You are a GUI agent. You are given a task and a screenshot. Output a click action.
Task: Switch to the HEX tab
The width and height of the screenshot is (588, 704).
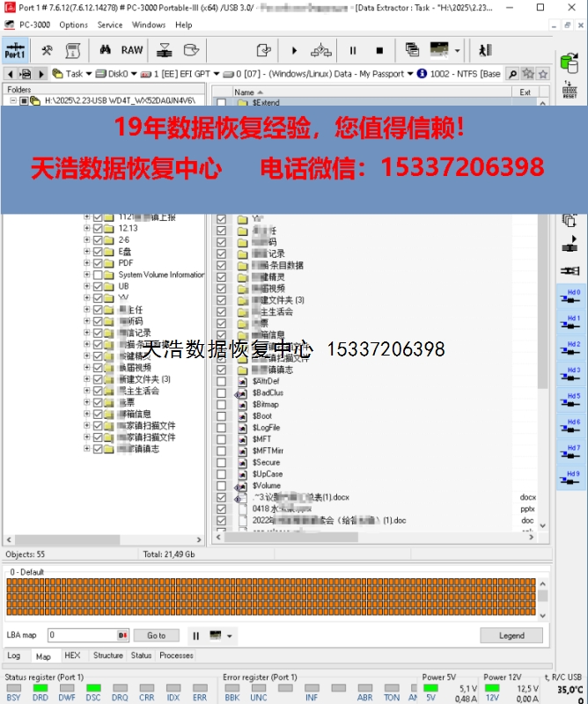[72, 656]
